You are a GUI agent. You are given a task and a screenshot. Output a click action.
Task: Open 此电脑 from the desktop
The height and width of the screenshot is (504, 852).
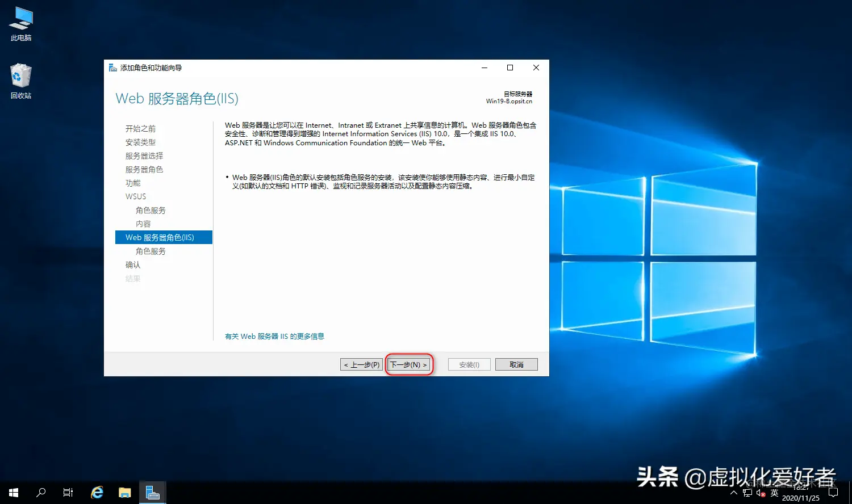tap(20, 24)
